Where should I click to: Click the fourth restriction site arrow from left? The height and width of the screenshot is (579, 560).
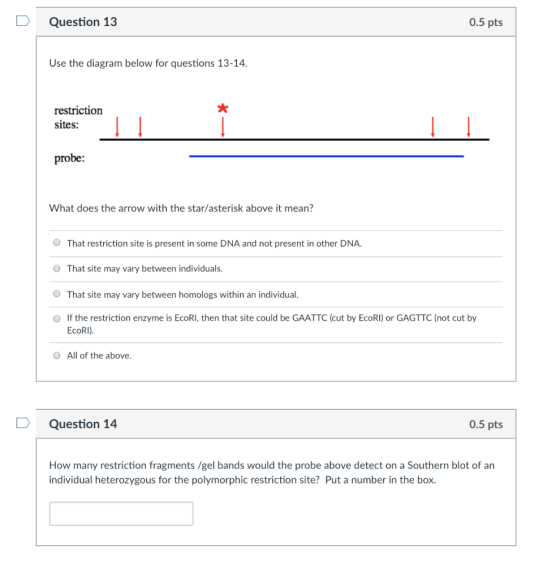click(x=433, y=127)
